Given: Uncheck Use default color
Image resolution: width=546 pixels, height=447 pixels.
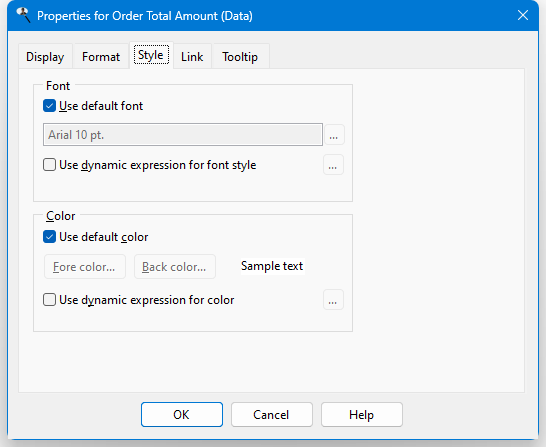Looking at the screenshot, I should point(49,237).
